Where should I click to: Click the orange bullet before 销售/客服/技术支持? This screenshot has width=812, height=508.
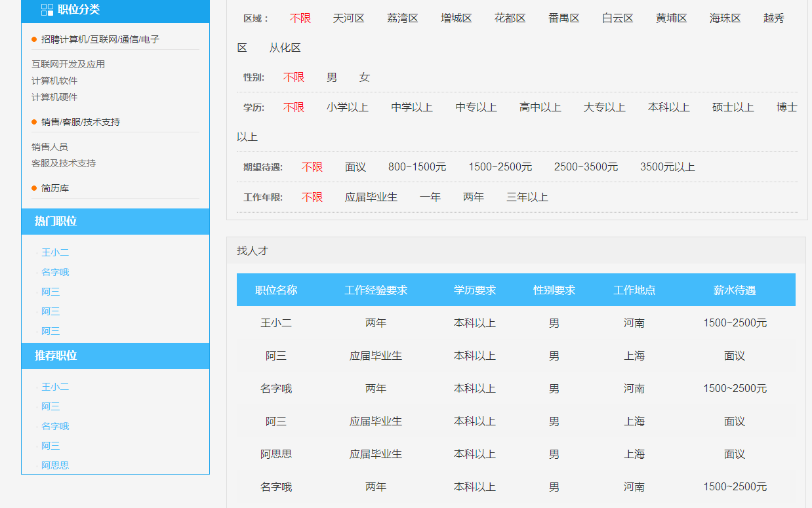[34, 122]
